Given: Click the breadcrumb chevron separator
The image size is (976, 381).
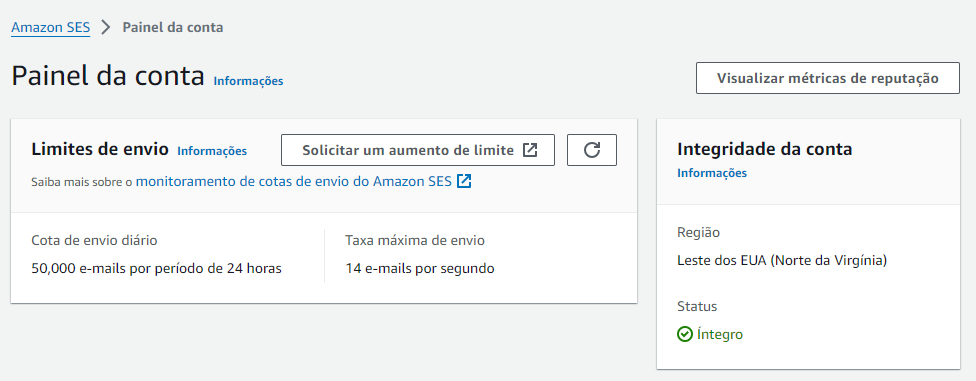Looking at the screenshot, I should pyautogui.click(x=106, y=27).
